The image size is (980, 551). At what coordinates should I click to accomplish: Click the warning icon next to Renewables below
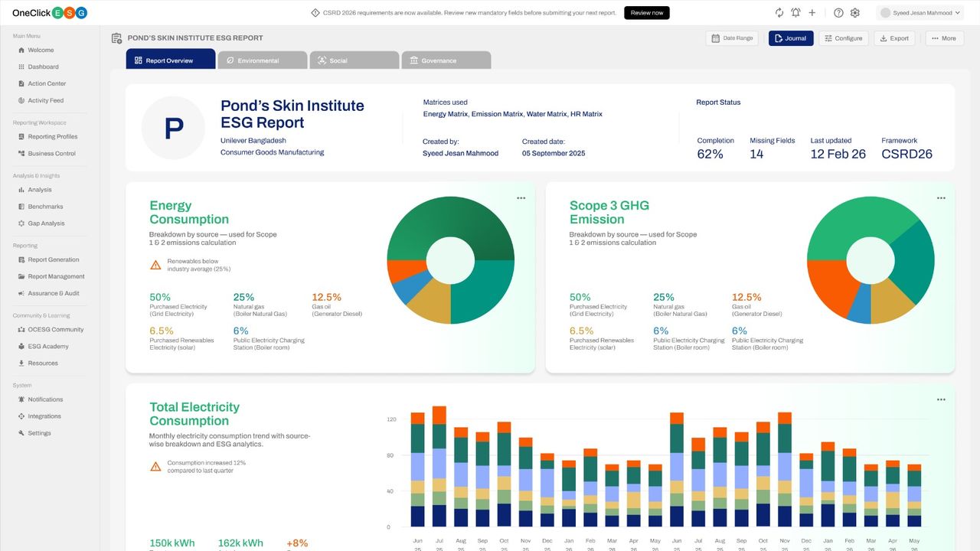[x=155, y=266]
